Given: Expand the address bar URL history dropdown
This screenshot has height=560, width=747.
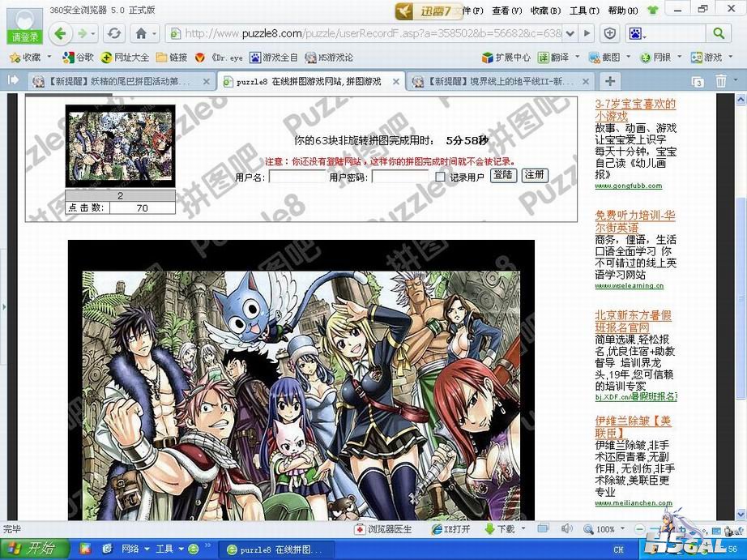Looking at the screenshot, I should pos(570,33).
